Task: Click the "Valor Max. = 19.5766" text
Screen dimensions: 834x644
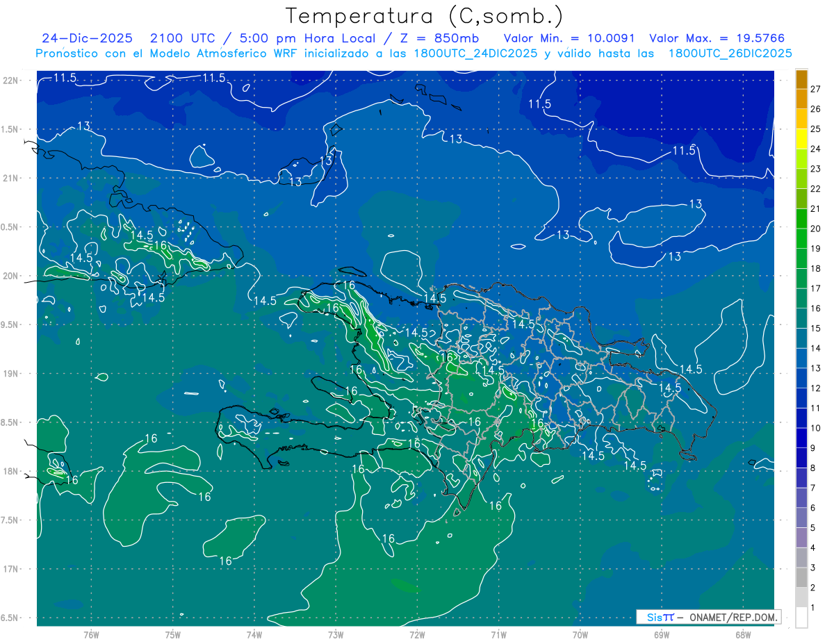Action: pos(717,38)
